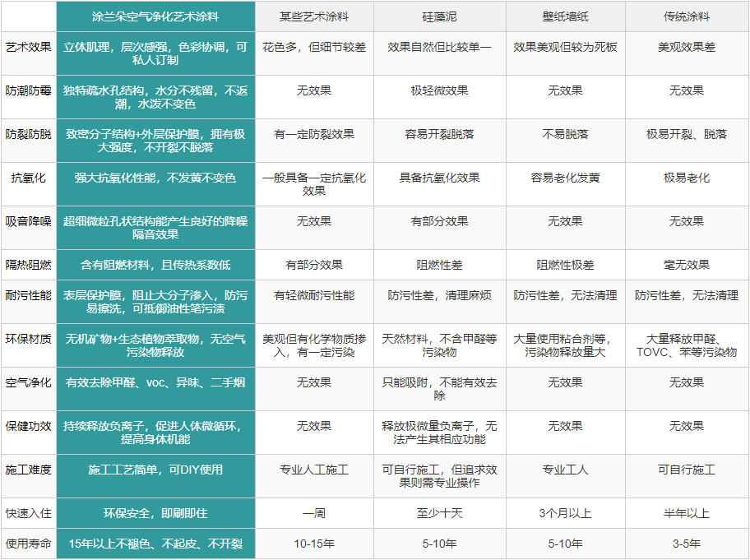Click the row label '使用寿命'
Image resolution: width=750 pixels, height=560 pixels.
pyautogui.click(x=29, y=544)
